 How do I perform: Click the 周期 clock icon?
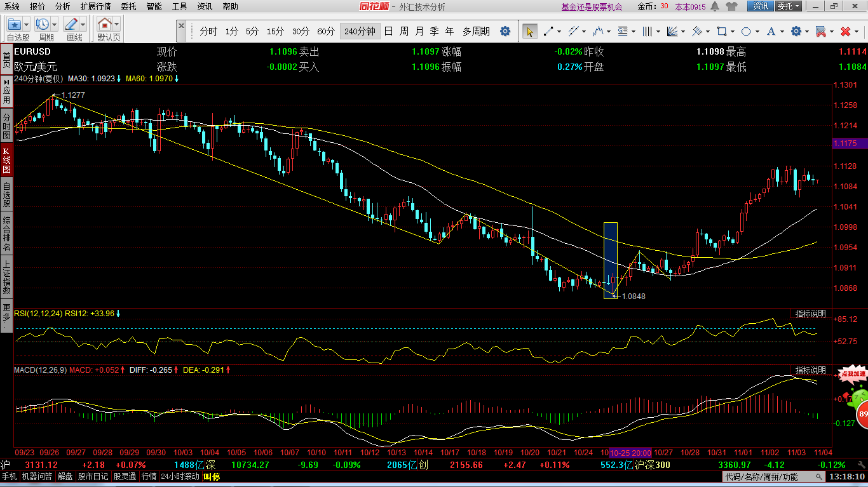click(43, 25)
